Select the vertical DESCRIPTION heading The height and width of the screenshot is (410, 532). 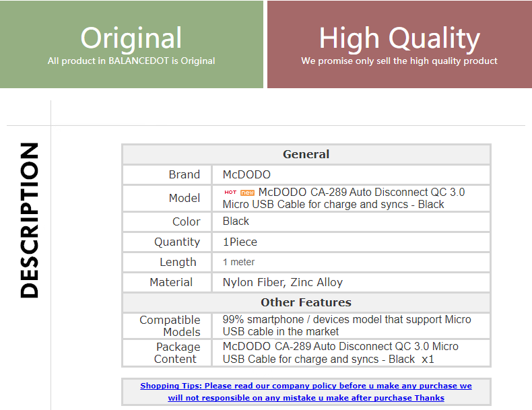click(30, 220)
